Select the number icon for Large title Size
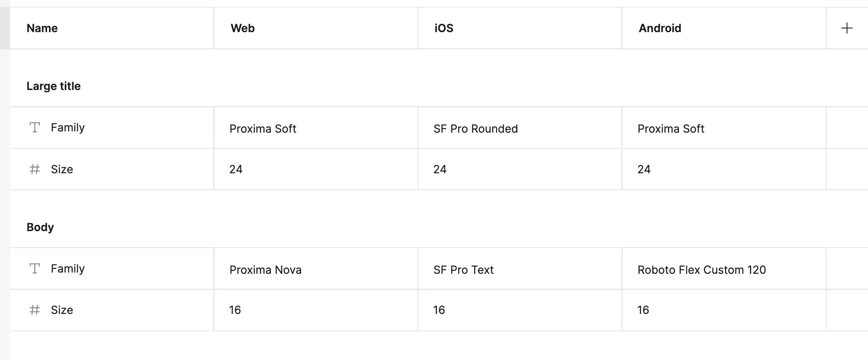The image size is (868, 360). click(x=35, y=169)
